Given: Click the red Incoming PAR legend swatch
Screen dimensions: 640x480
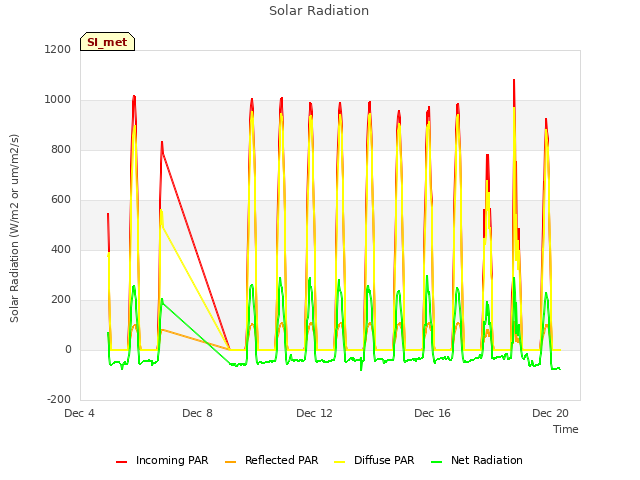Looking at the screenshot, I should tap(121, 462).
